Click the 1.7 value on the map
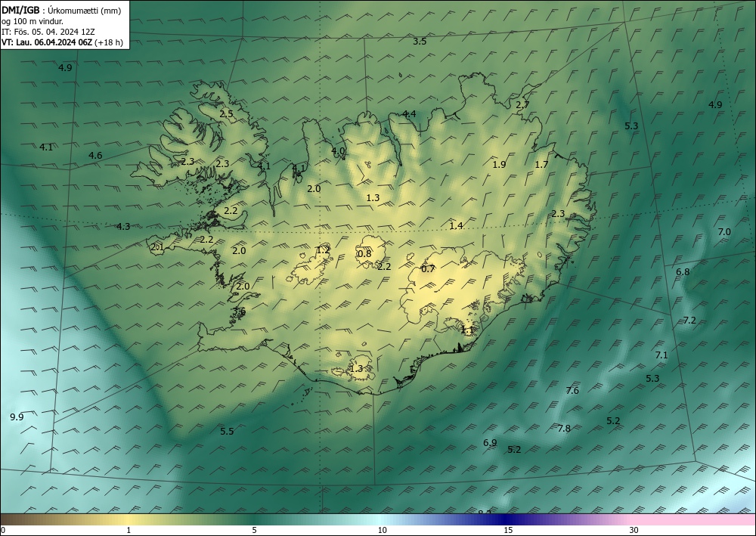This screenshot has width=756, height=536. coord(541,164)
